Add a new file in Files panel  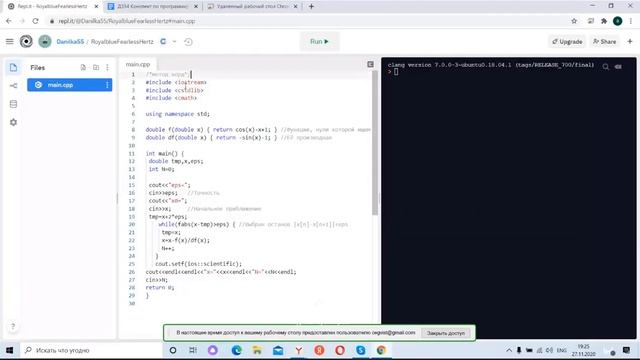pos(83,67)
